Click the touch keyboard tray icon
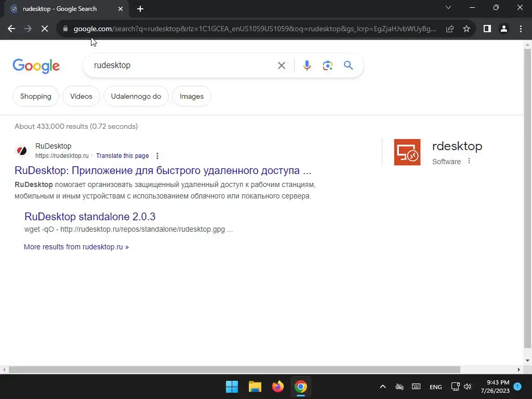 [416, 387]
